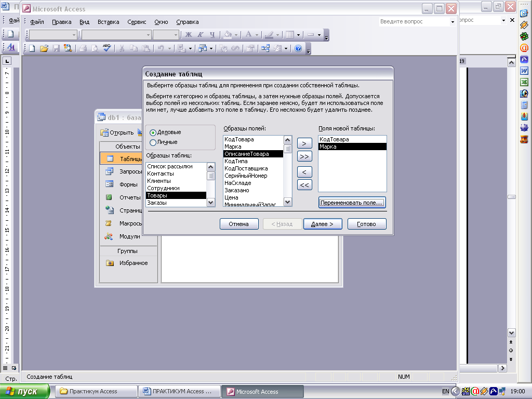Click the >> add all fields button
The image size is (532, 399).
coord(304,156)
